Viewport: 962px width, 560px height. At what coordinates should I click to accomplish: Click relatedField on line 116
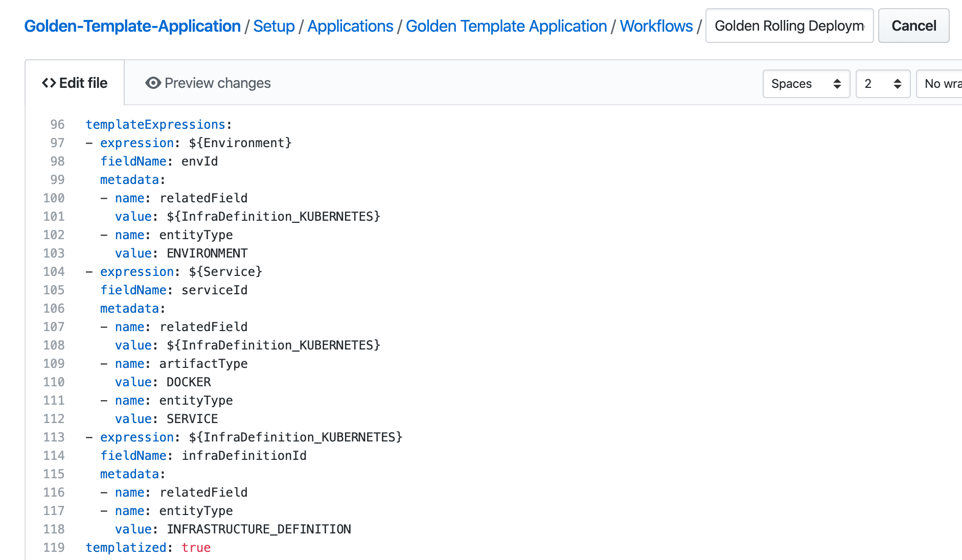click(x=203, y=493)
